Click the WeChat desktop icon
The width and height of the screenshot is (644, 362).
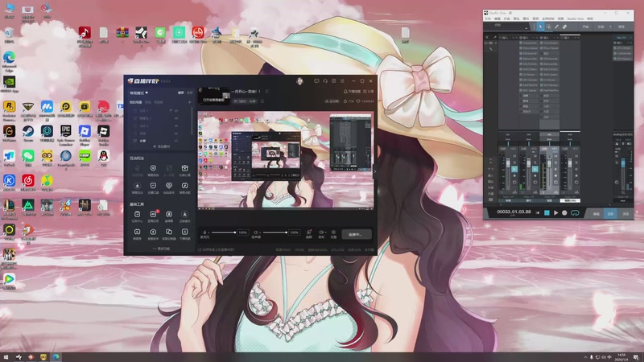click(x=28, y=157)
